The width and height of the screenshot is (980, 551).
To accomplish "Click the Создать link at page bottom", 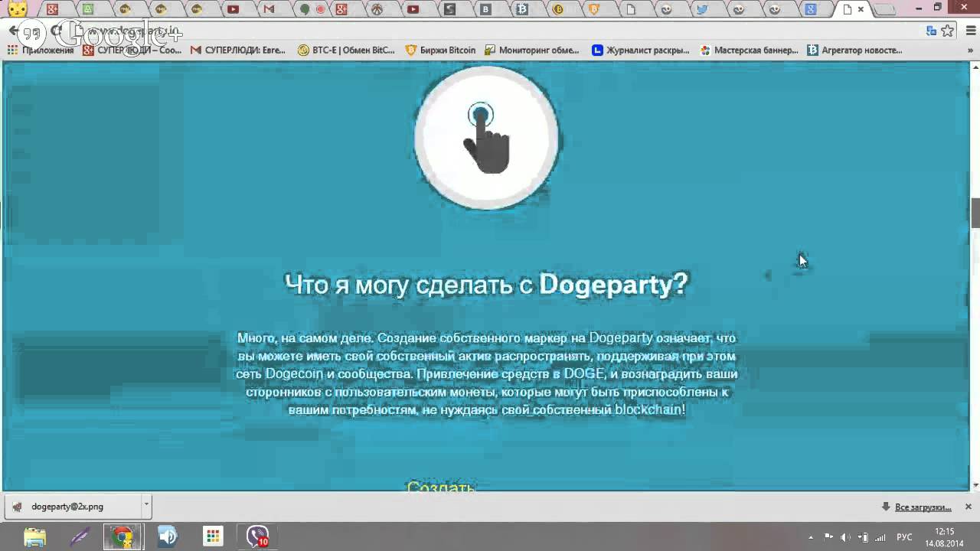I will click(x=441, y=486).
